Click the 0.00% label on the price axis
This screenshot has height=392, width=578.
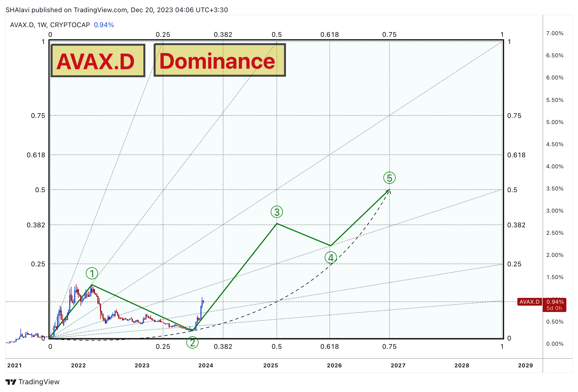pyautogui.click(x=555, y=344)
